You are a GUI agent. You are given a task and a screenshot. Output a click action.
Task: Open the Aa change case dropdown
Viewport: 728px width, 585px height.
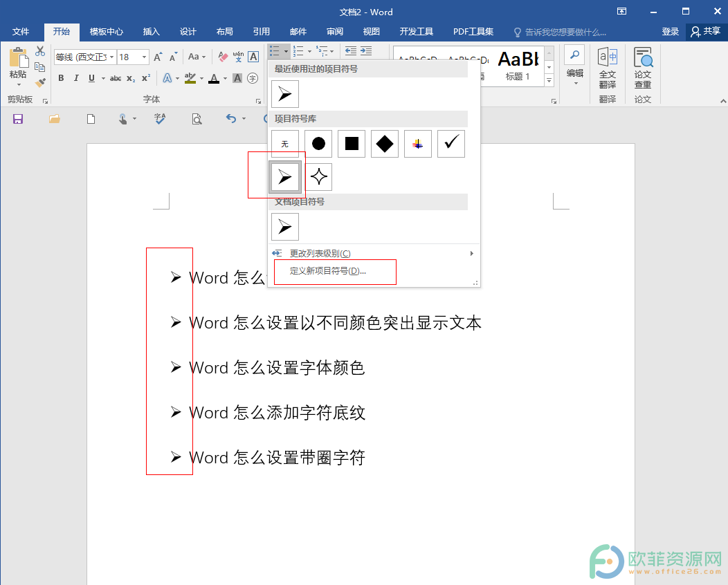coord(197,57)
